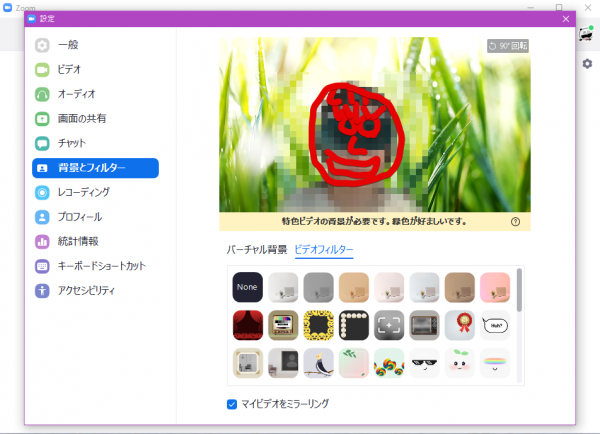Select the rainbow headband filter
The image size is (600, 434).
pos(495,363)
